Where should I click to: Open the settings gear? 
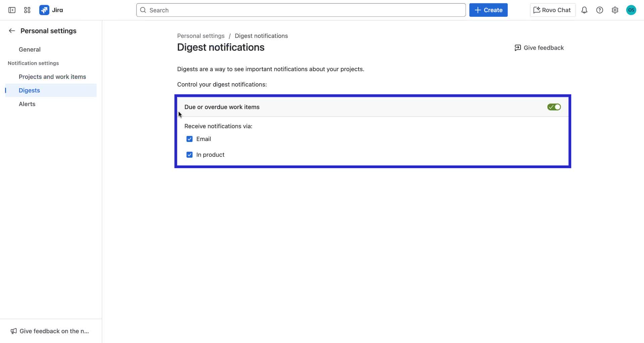615,10
